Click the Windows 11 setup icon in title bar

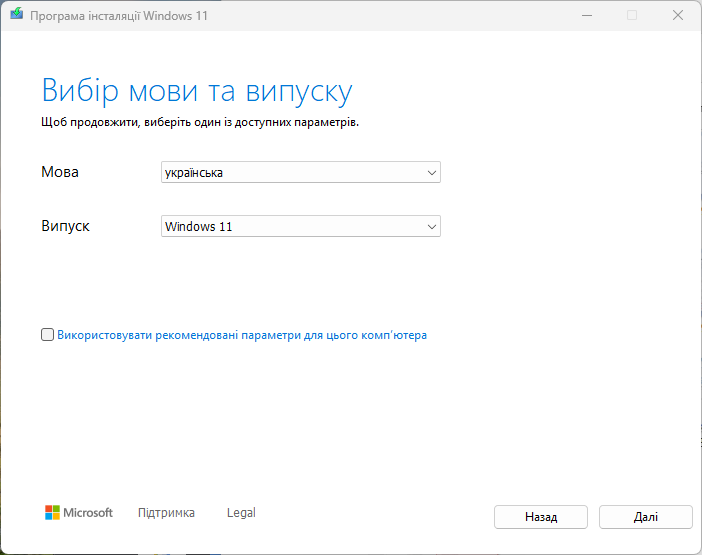click(15, 15)
